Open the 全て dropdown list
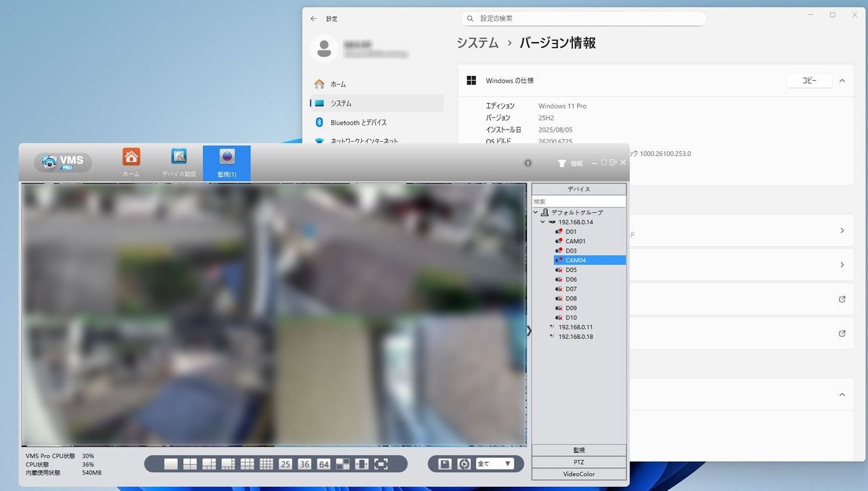The height and width of the screenshot is (491, 868). (x=494, y=464)
